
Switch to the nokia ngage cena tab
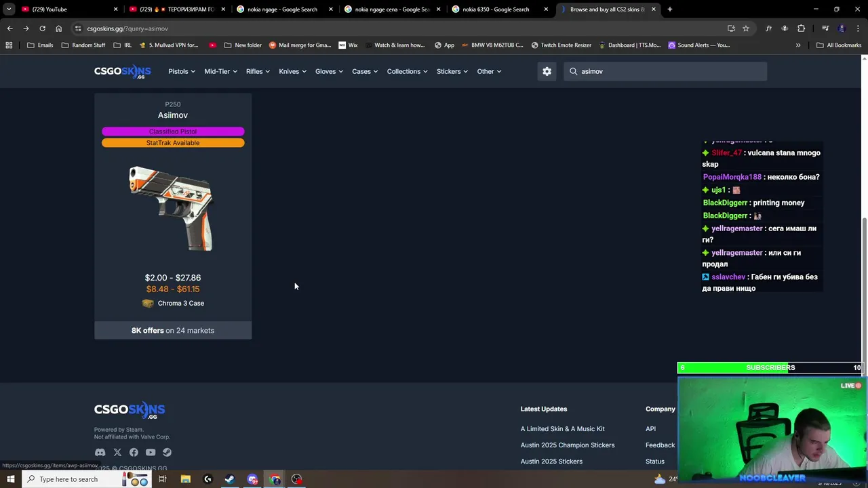(x=393, y=9)
